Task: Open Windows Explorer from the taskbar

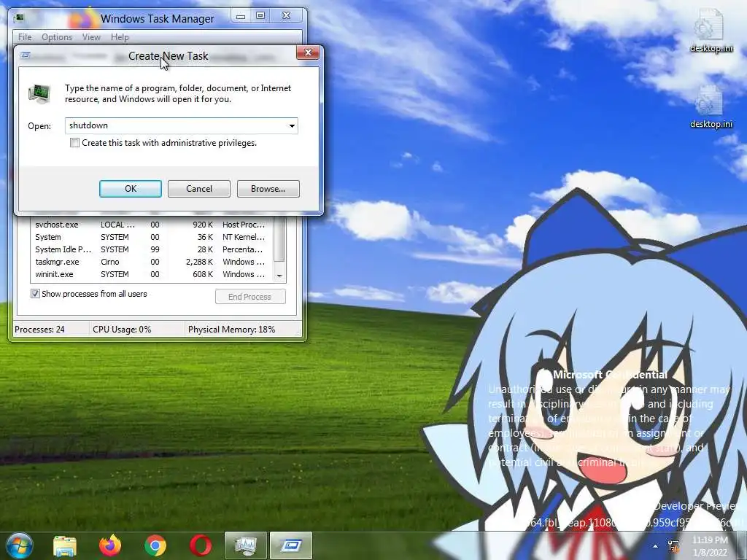Action: click(65, 545)
